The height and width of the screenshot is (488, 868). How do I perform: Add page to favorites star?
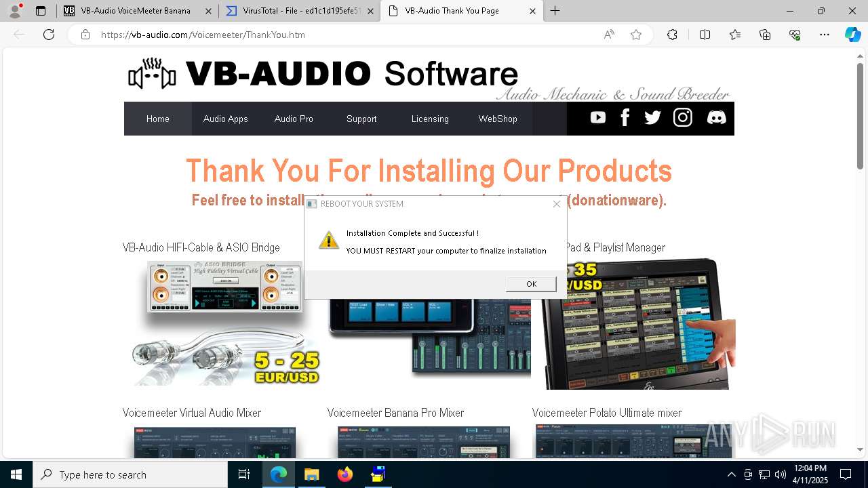click(636, 35)
